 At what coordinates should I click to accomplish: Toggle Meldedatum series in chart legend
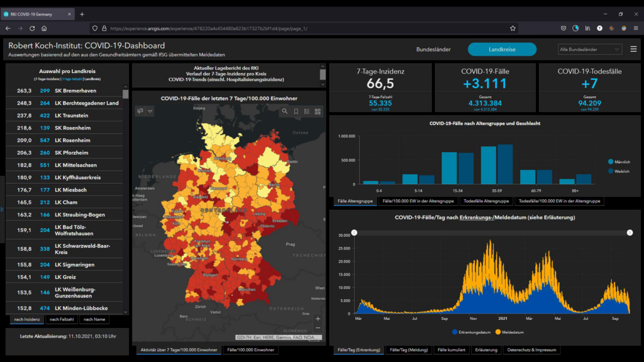(x=511, y=331)
